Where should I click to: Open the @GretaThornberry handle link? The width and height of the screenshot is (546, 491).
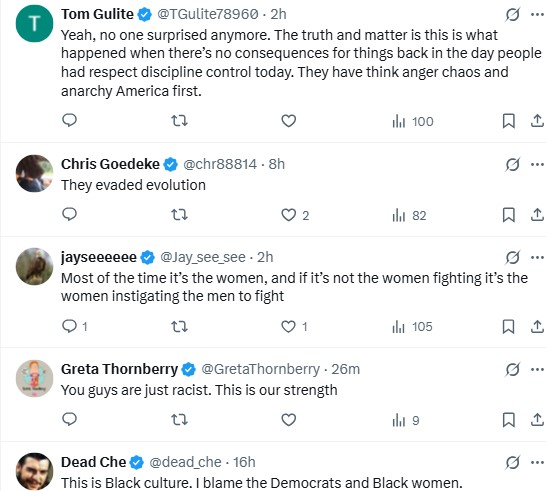[260, 369]
